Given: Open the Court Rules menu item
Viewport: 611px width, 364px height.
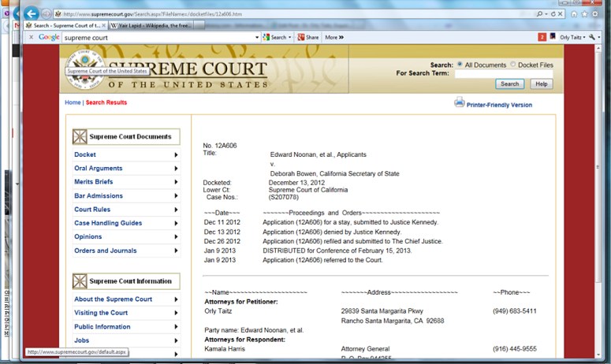Looking at the screenshot, I should point(92,210).
